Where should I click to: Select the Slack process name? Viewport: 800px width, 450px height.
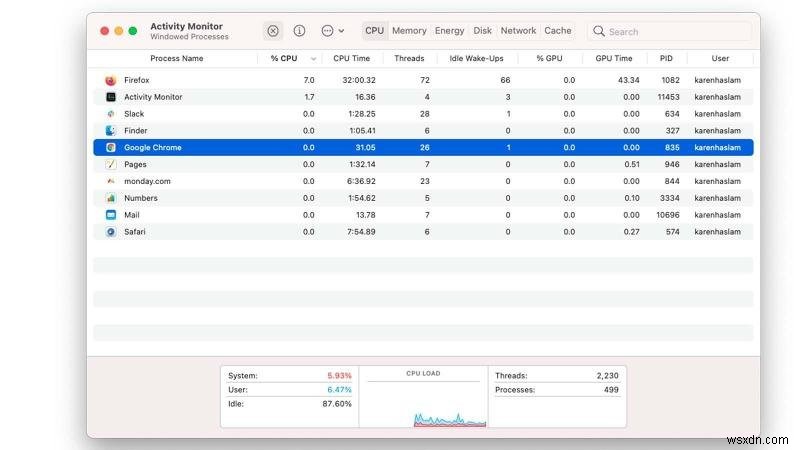[x=134, y=114]
